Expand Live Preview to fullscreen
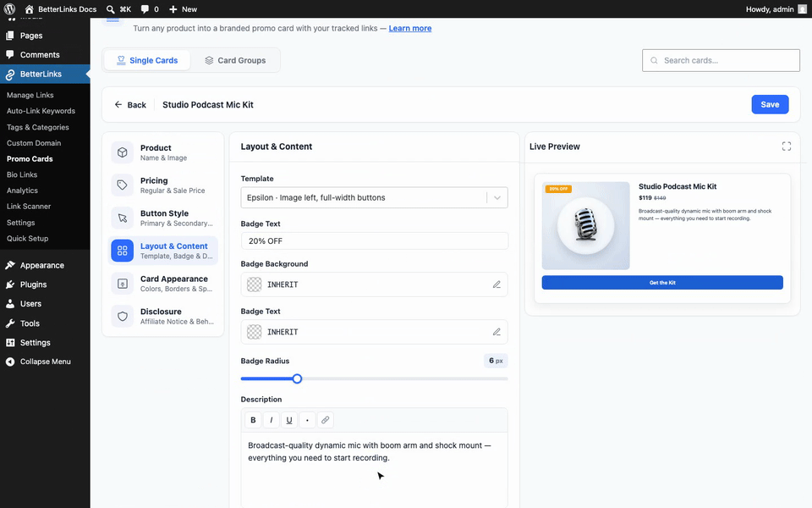812x508 pixels. click(x=786, y=146)
